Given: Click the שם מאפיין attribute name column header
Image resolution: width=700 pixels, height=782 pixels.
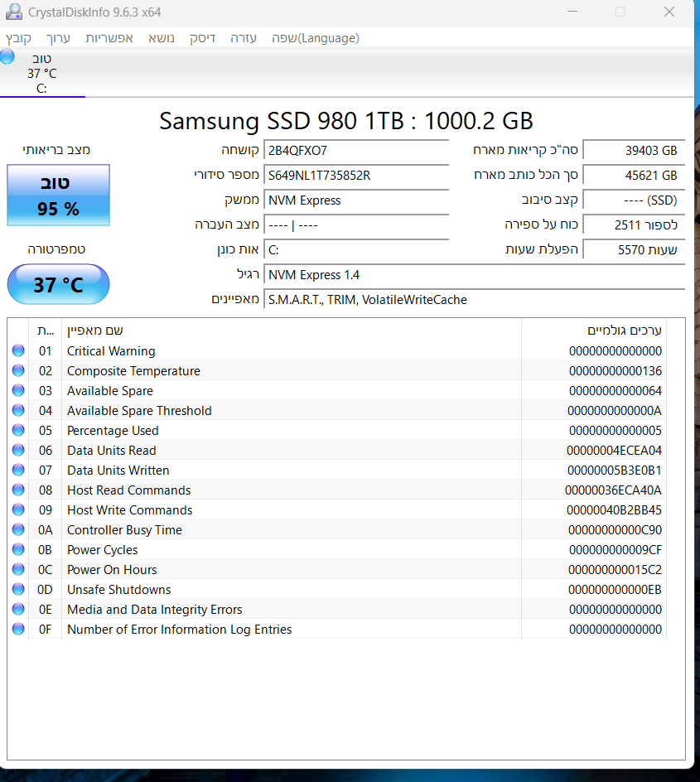Looking at the screenshot, I should (x=291, y=331).
